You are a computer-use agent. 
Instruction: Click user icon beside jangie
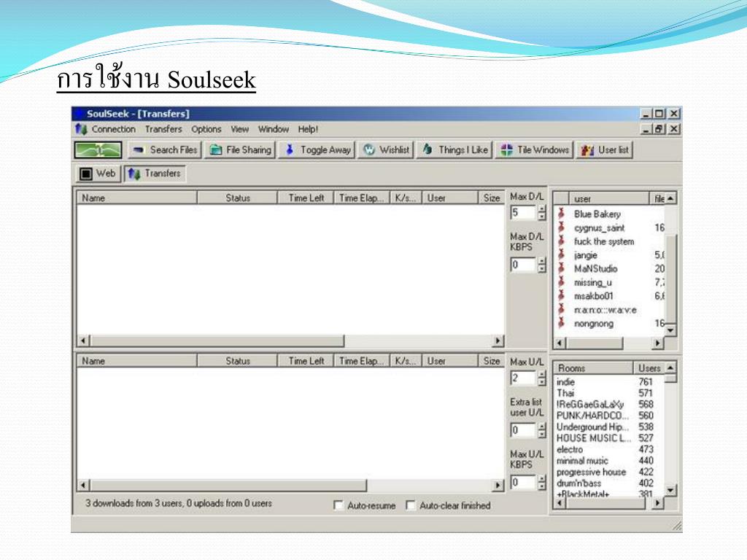tap(562, 254)
